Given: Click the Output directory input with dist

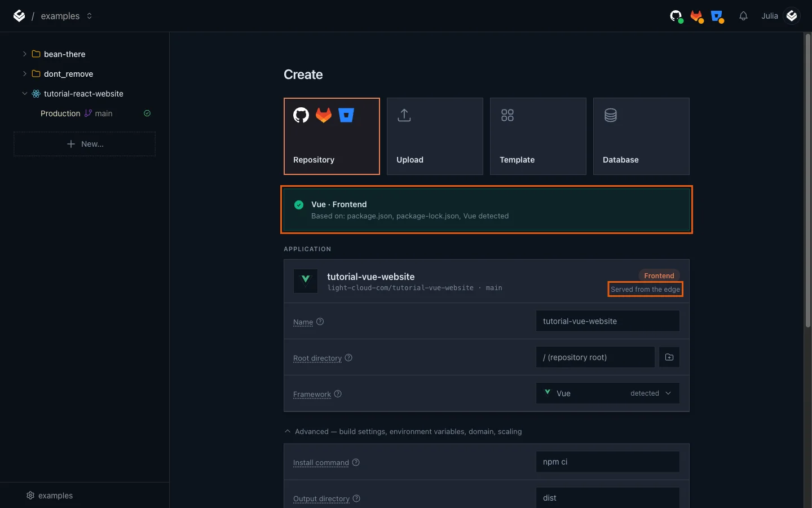Looking at the screenshot, I should (607, 498).
